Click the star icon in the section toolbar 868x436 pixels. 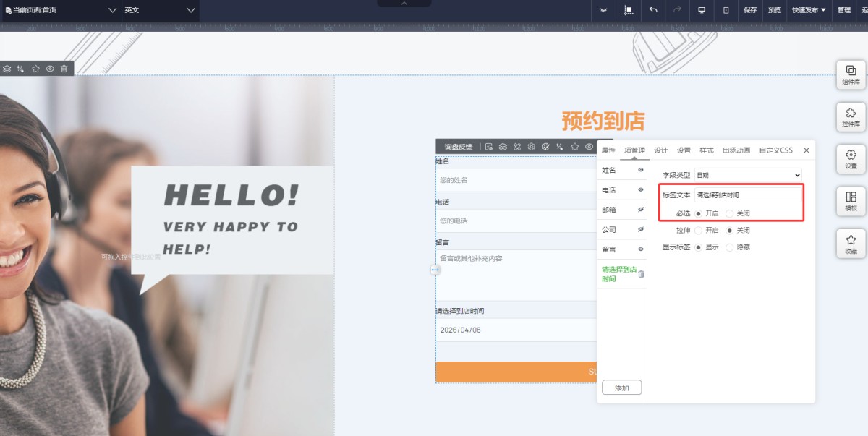(35, 69)
